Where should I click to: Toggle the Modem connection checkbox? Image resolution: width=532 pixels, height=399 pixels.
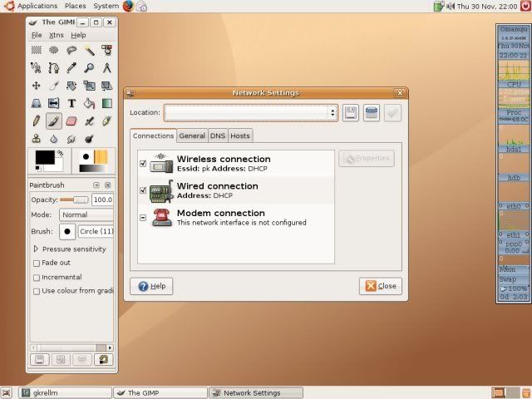click(x=143, y=218)
